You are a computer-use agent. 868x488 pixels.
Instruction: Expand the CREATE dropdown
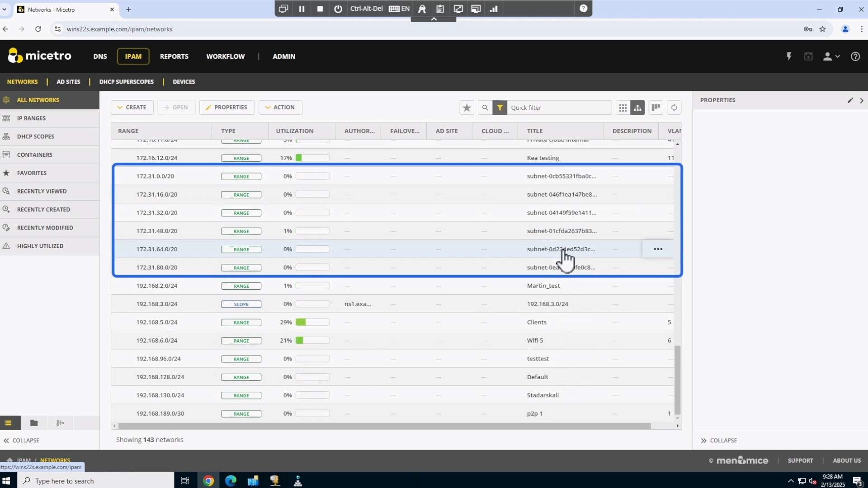[132, 107]
